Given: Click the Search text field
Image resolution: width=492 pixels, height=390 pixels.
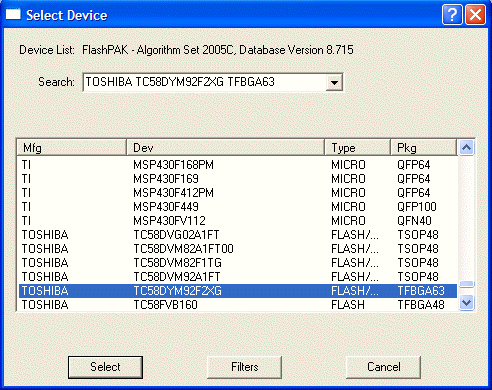Looking at the screenshot, I should (205, 82).
